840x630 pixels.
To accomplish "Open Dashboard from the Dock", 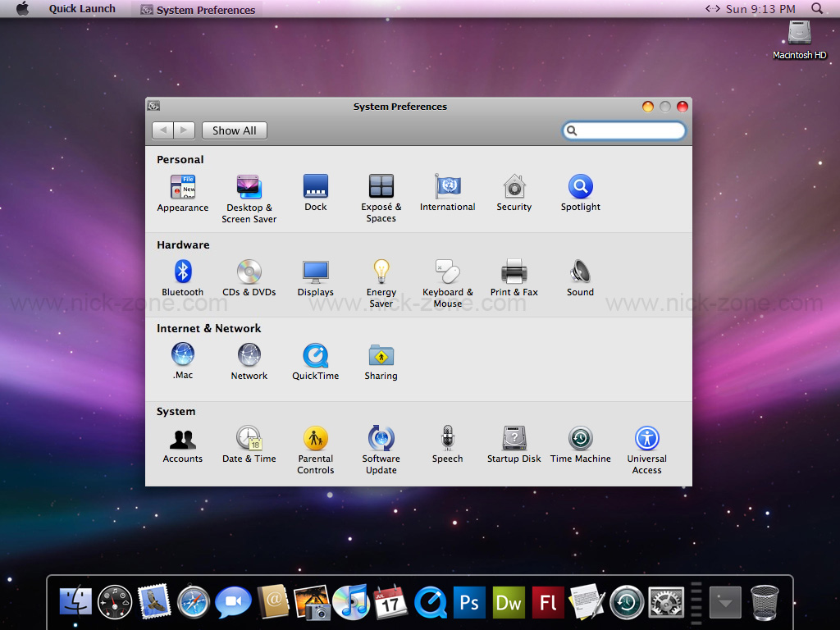I will (x=115, y=602).
